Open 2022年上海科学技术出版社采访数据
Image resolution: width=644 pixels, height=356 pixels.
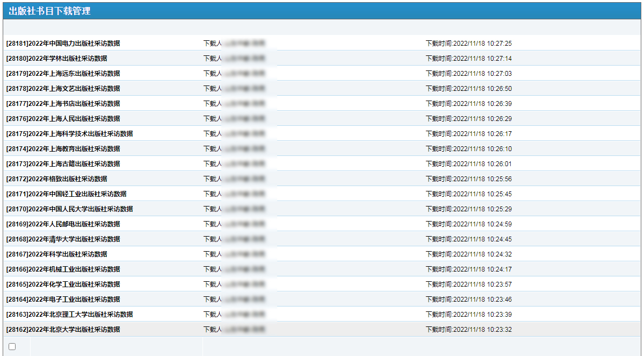click(69, 134)
